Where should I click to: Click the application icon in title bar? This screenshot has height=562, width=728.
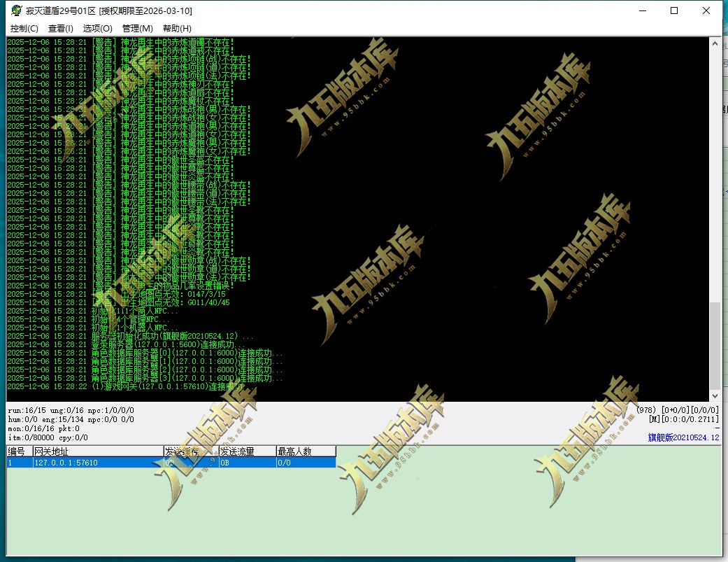coord(16,10)
